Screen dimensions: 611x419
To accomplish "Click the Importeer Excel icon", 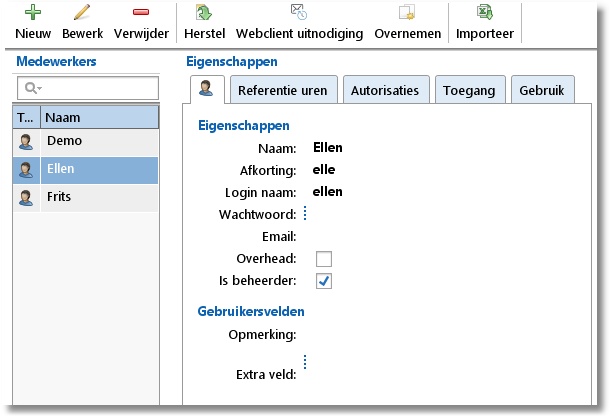I will point(485,13).
